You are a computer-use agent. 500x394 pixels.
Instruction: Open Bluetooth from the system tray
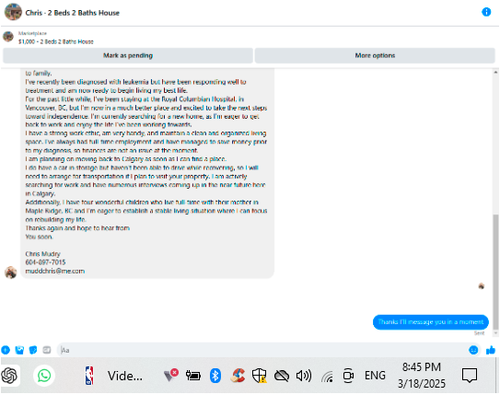click(215, 376)
